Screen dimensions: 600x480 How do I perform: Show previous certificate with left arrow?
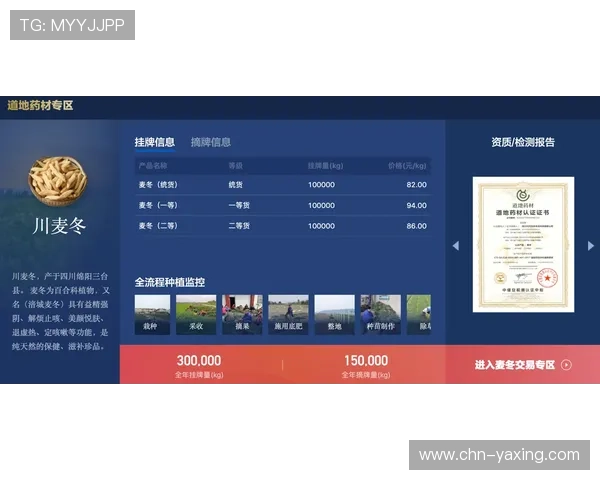tap(456, 246)
